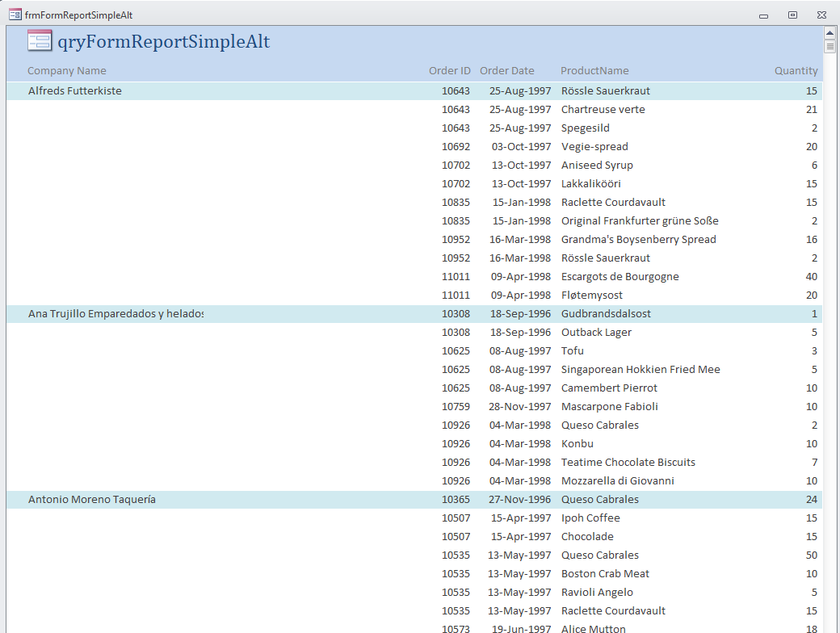Click product Ravioli Angelo
The height and width of the screenshot is (633, 840).
[597, 593]
